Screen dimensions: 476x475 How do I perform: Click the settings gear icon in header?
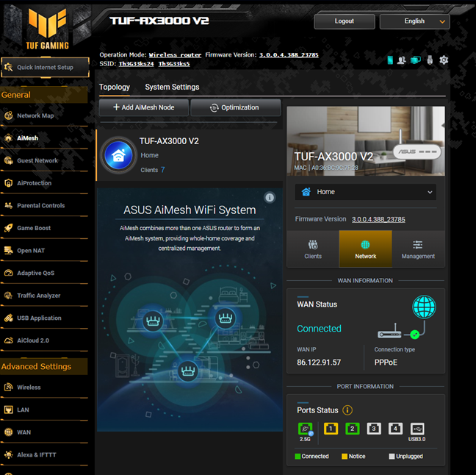[x=444, y=60]
